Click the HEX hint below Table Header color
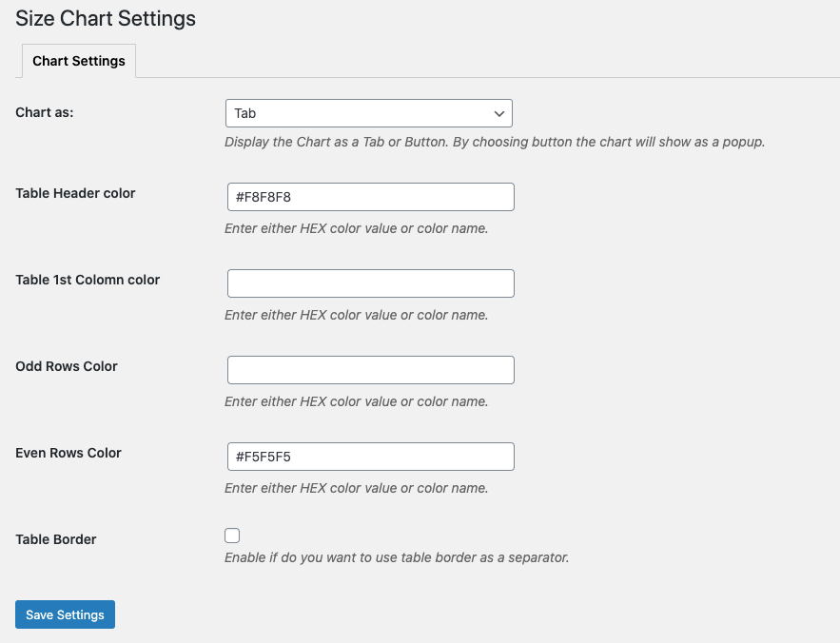 coord(356,229)
